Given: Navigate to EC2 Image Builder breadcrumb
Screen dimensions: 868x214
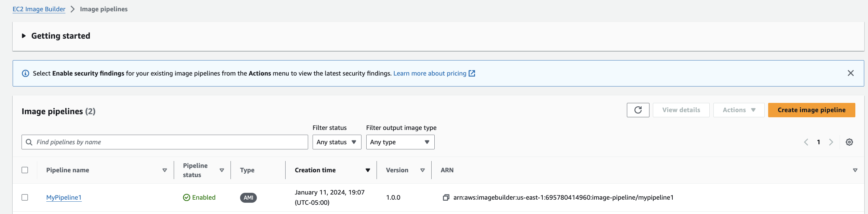Looking at the screenshot, I should pos(39,9).
